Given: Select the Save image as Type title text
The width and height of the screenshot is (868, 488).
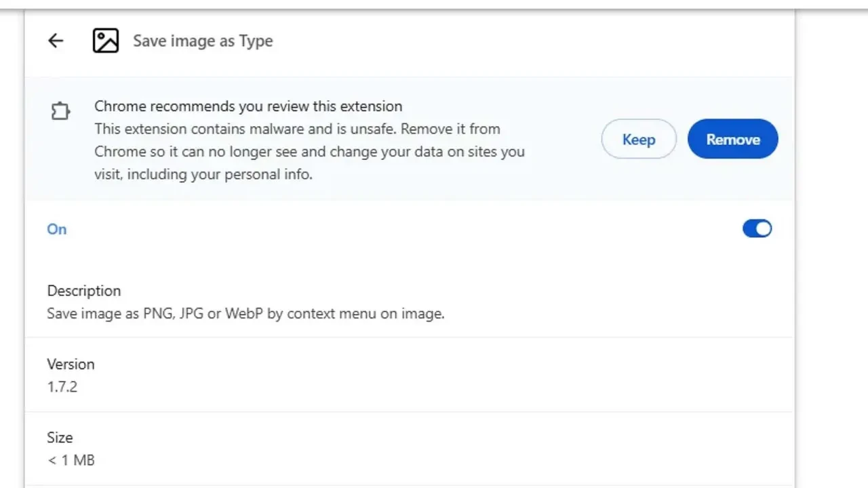Looking at the screenshot, I should 203,41.
